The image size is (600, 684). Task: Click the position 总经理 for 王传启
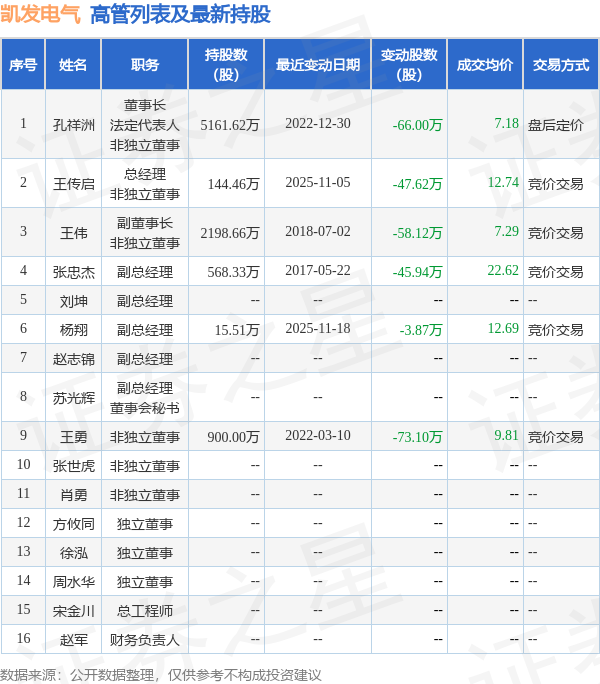145,174
